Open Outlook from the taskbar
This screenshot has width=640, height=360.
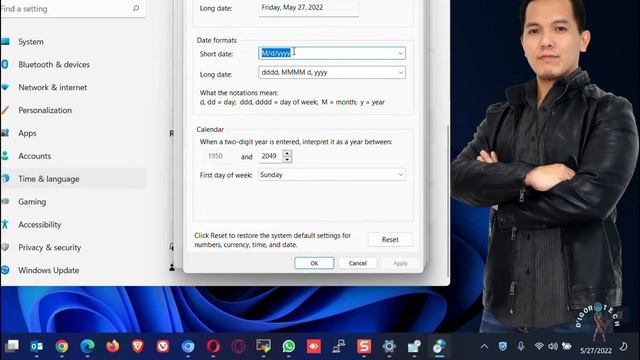click(x=37, y=346)
